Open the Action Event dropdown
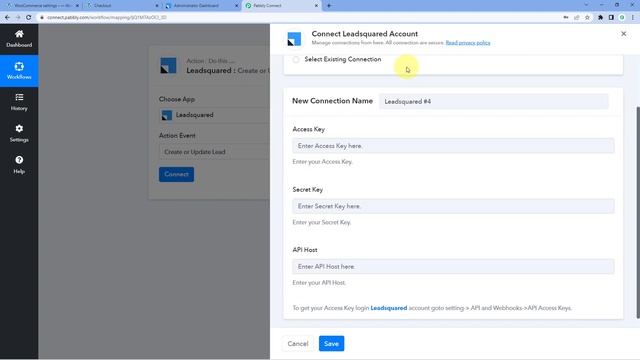Viewport: 640px width, 360px height. [x=214, y=152]
